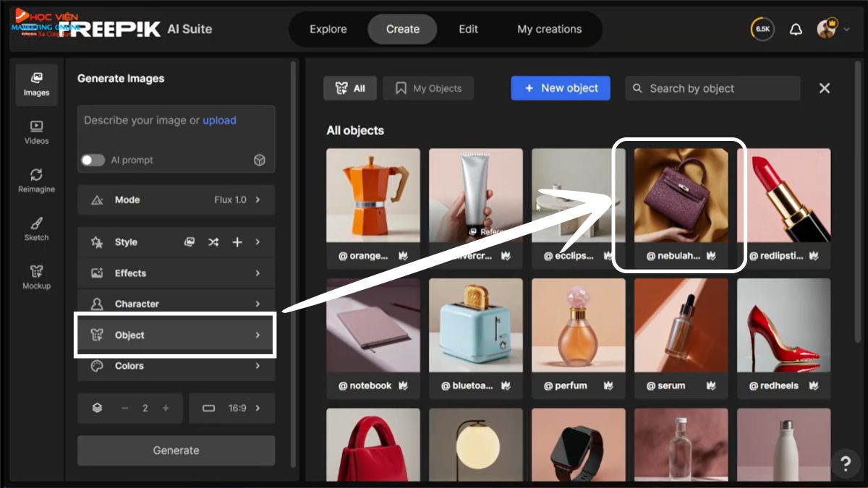Screen dimensions: 868x488
Task: Click the style reference image icon
Action: coord(190,242)
